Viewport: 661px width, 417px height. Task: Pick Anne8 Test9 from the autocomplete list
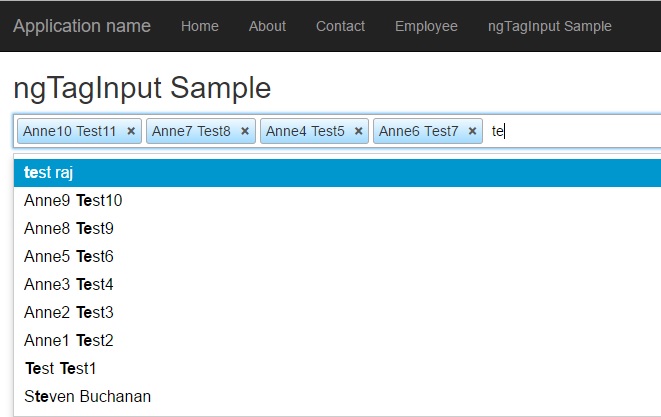pos(69,229)
